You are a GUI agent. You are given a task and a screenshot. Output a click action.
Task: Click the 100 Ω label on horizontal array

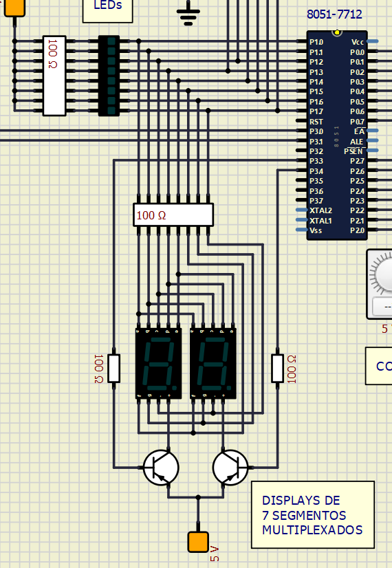pyautogui.click(x=151, y=215)
